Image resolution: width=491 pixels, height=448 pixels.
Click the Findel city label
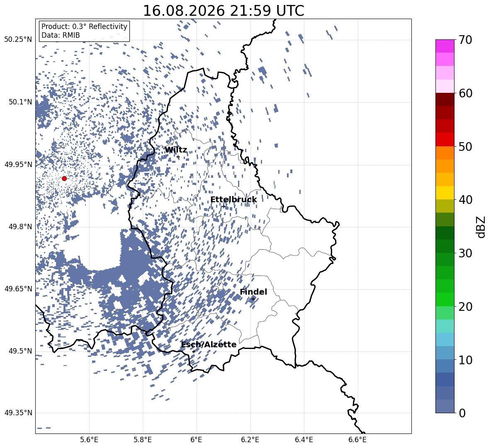click(253, 292)
